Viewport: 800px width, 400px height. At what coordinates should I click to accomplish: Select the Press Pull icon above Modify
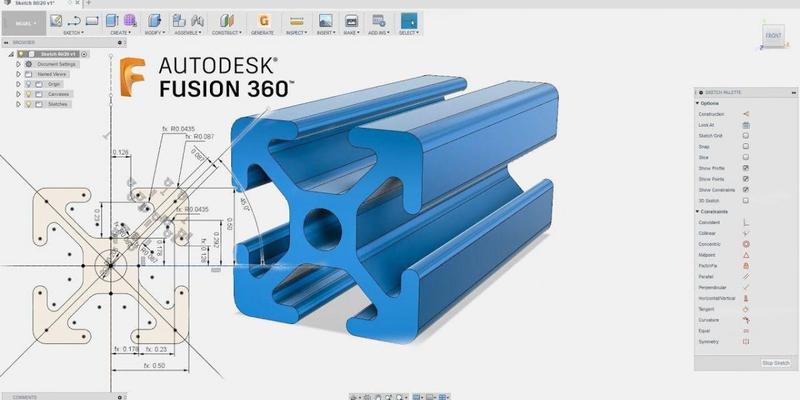tap(154, 21)
